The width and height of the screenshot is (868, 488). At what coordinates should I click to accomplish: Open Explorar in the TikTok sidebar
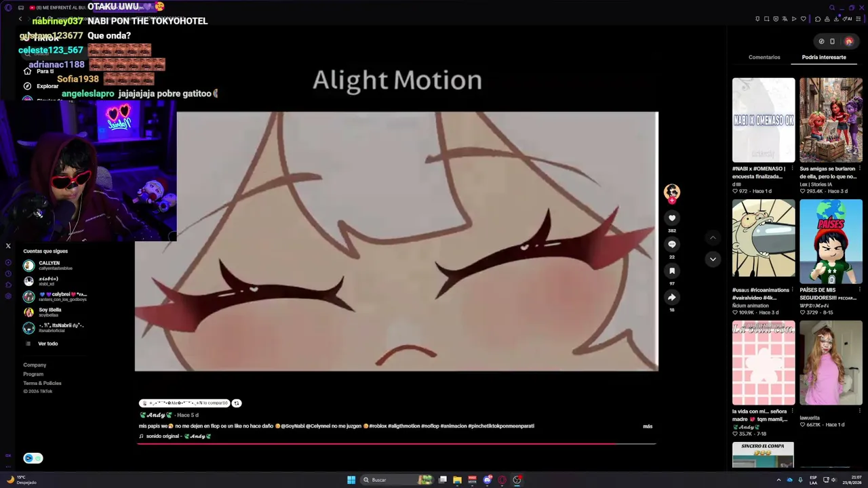(x=41, y=86)
